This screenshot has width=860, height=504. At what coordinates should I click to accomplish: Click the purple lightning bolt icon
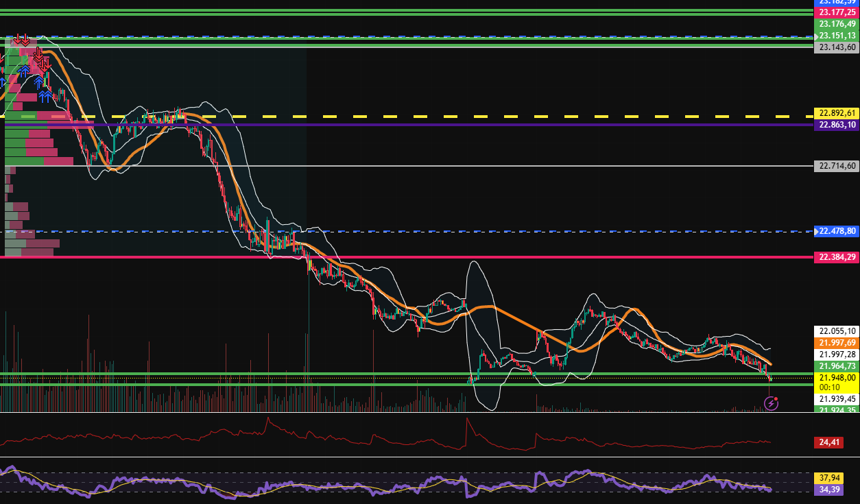tap(771, 403)
